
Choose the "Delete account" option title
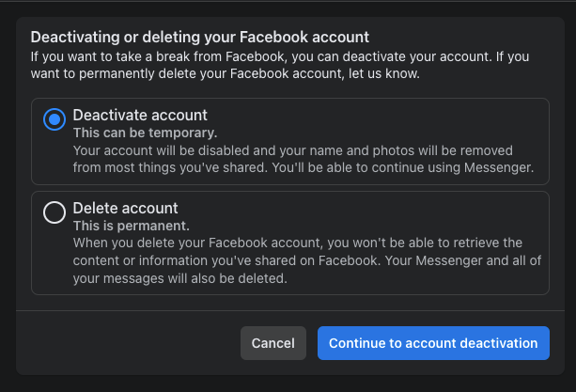click(125, 209)
